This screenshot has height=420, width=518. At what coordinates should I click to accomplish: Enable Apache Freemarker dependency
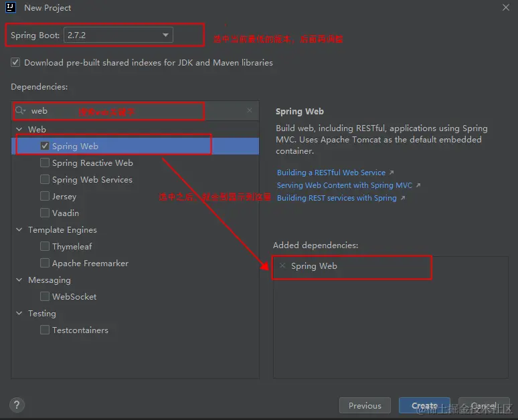(45, 263)
